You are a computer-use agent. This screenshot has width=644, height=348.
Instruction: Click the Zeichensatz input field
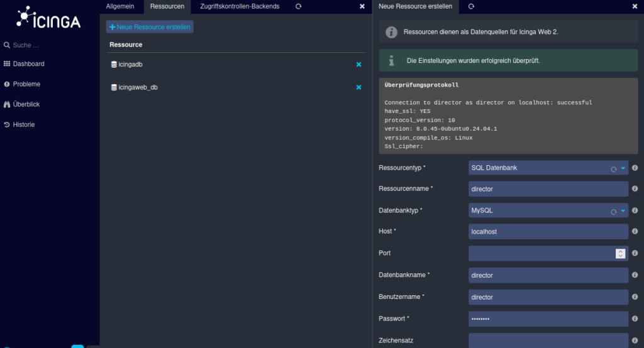point(548,340)
